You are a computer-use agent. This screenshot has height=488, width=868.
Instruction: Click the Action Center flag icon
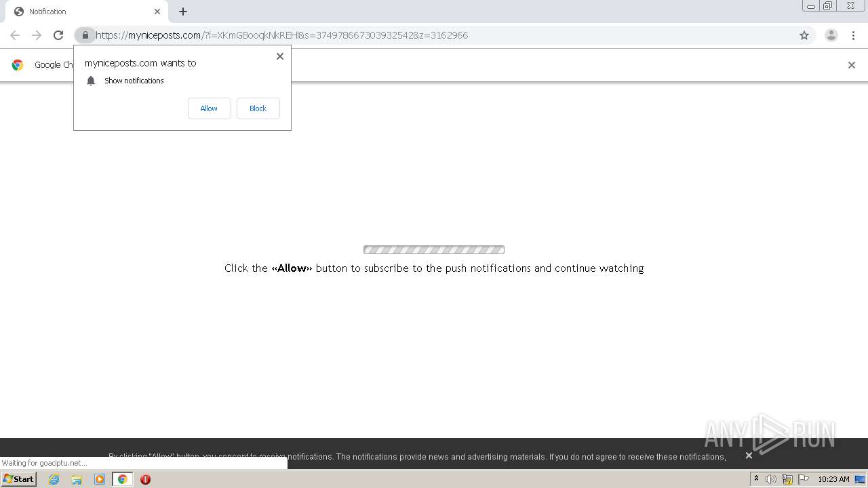pos(804,479)
